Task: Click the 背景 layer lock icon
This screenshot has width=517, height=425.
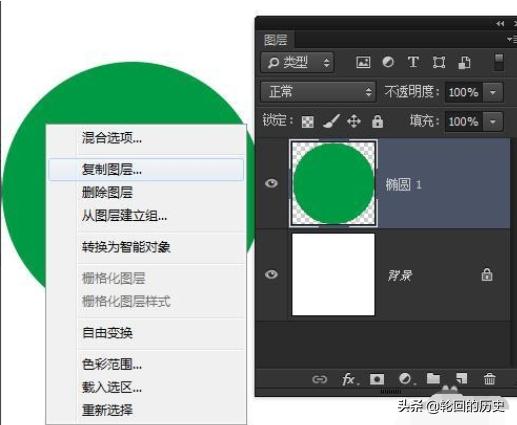Action: [487, 275]
